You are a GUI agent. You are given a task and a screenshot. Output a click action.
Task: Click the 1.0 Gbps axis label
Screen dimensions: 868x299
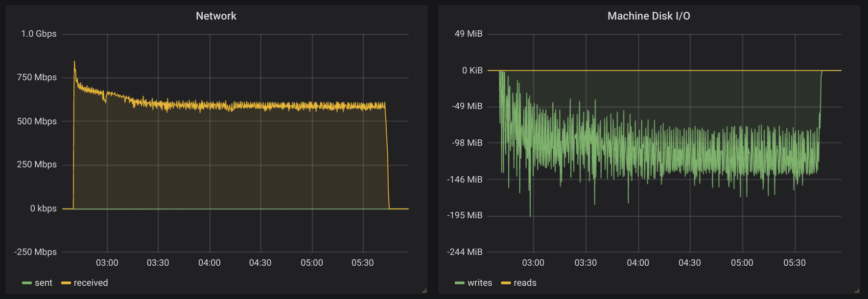[39, 34]
